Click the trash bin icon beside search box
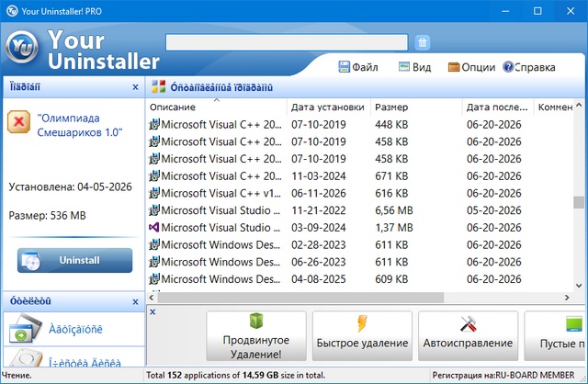The image size is (588, 384). coord(423,42)
